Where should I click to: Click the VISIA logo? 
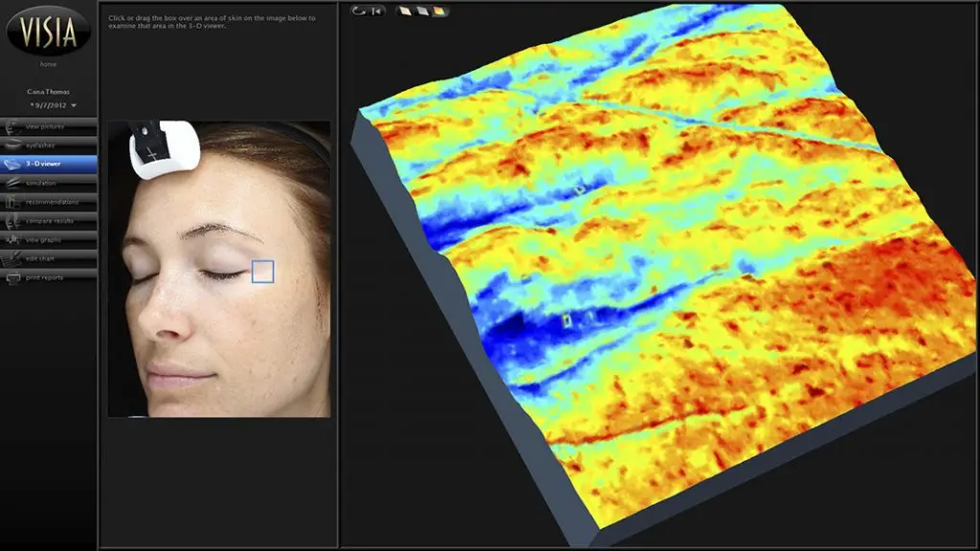tap(47, 29)
